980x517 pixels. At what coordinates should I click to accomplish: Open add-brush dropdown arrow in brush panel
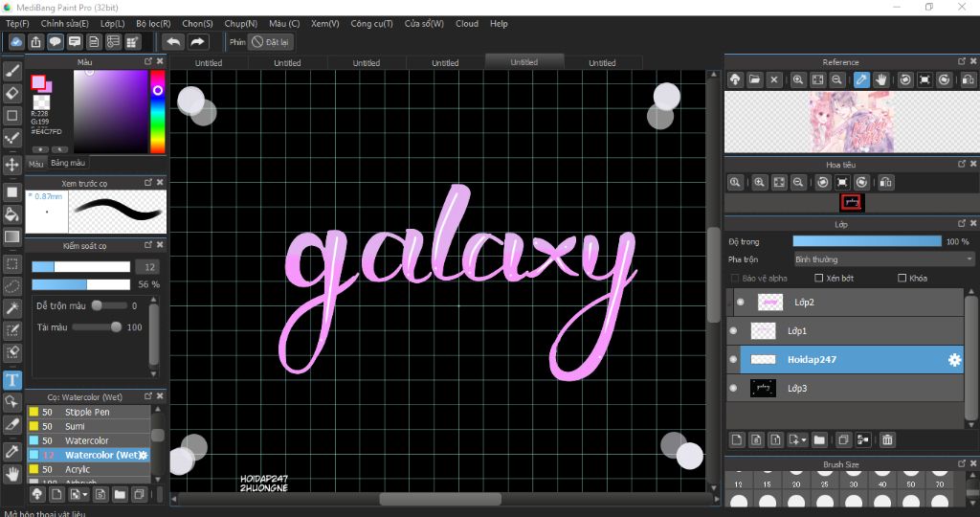[x=85, y=495]
